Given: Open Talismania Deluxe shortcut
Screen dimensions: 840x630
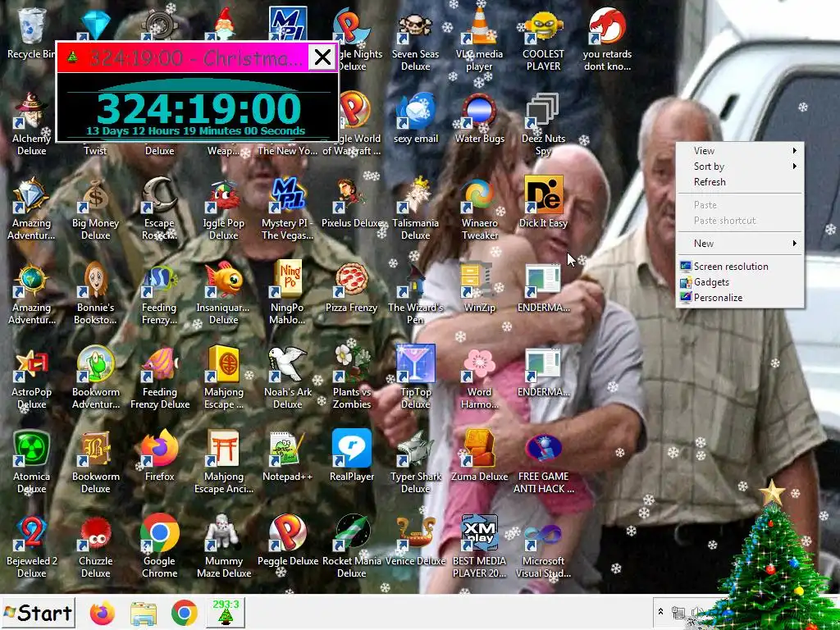Looking at the screenshot, I should pyautogui.click(x=415, y=208).
